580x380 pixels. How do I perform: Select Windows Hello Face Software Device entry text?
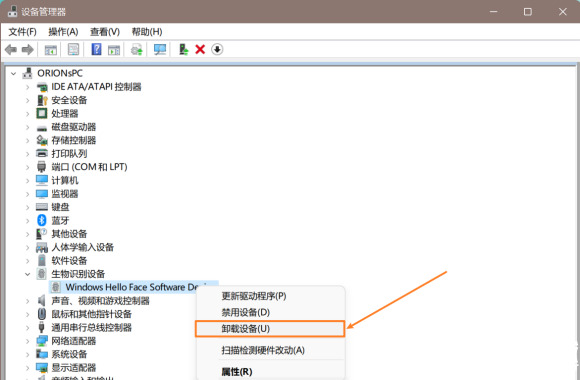pyautogui.click(x=131, y=287)
